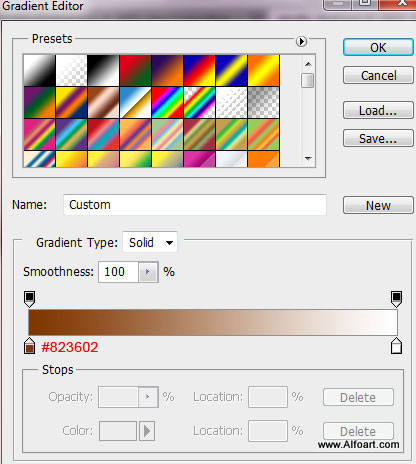The image size is (416, 464).
Task: Pick the chrome gradient preset
Action: point(135,102)
